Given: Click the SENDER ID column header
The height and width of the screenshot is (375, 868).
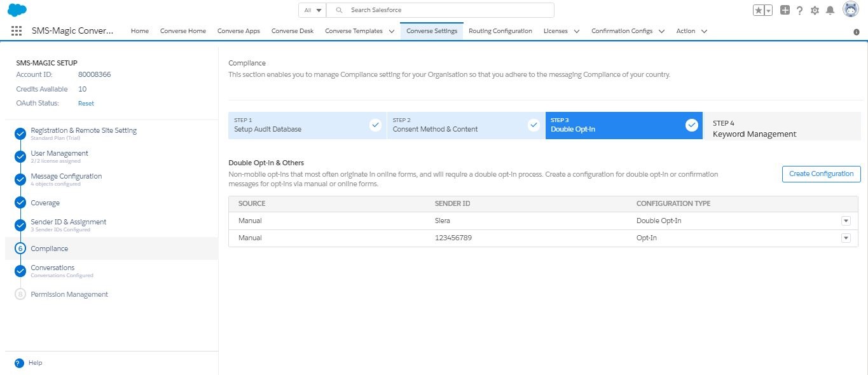Looking at the screenshot, I should [452, 203].
